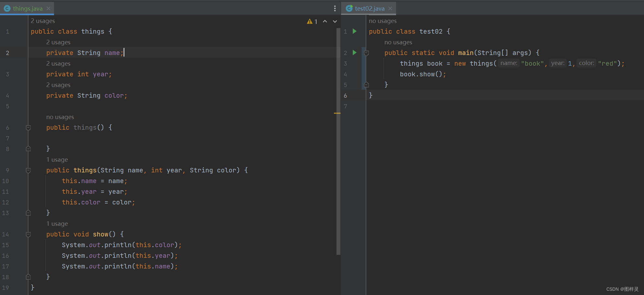Go to the next highlighted problem arrow
Screen dimensions: 644x295
[x=335, y=21]
